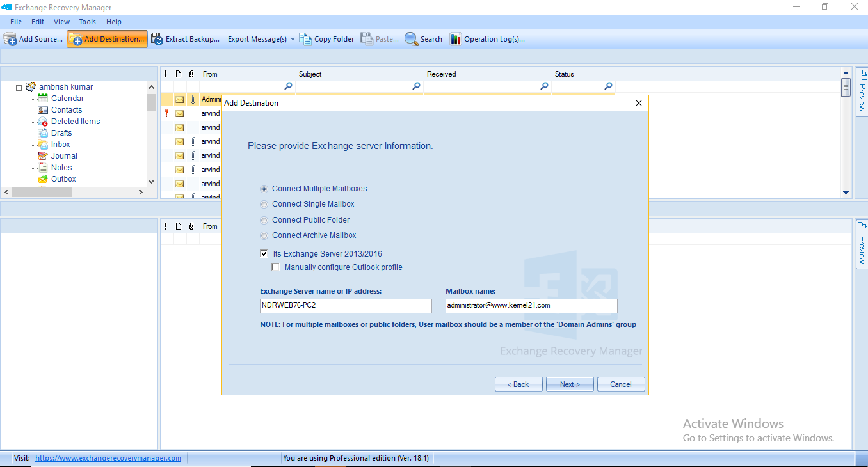Image resolution: width=868 pixels, height=467 pixels.
Task: Uncheck Its Exchange Server 2013/2016
Action: click(264, 254)
